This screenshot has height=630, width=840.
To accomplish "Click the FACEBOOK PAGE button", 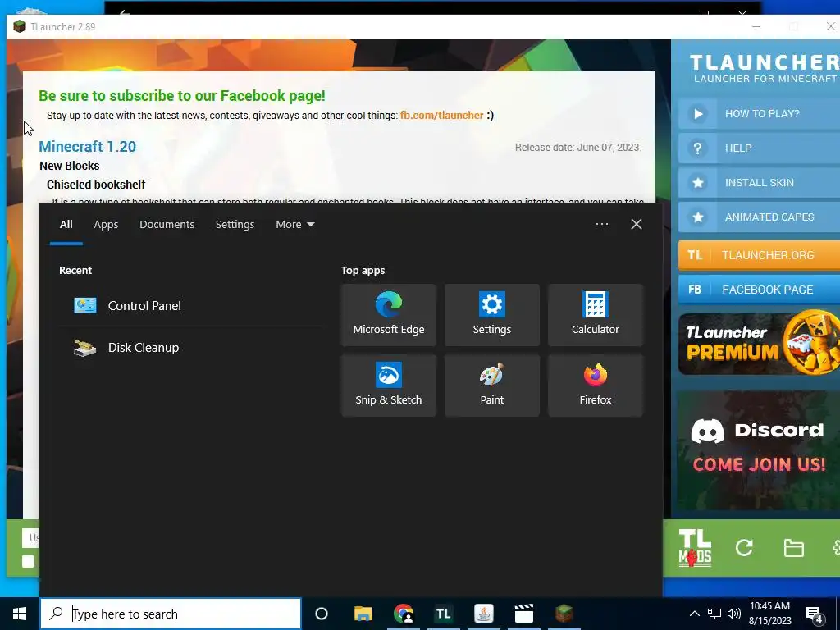I will 759,290.
